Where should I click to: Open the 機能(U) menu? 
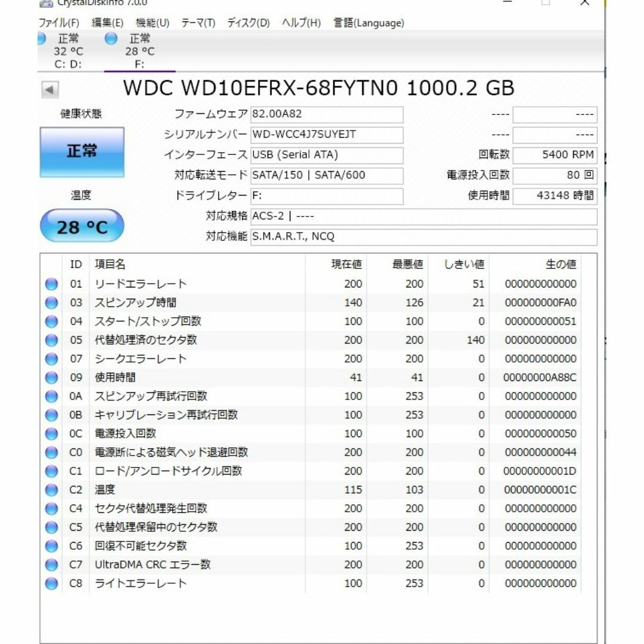point(153,23)
